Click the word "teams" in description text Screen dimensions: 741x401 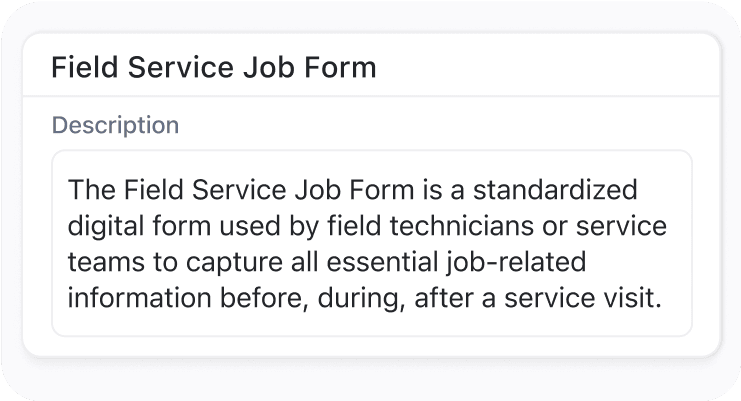point(101,262)
